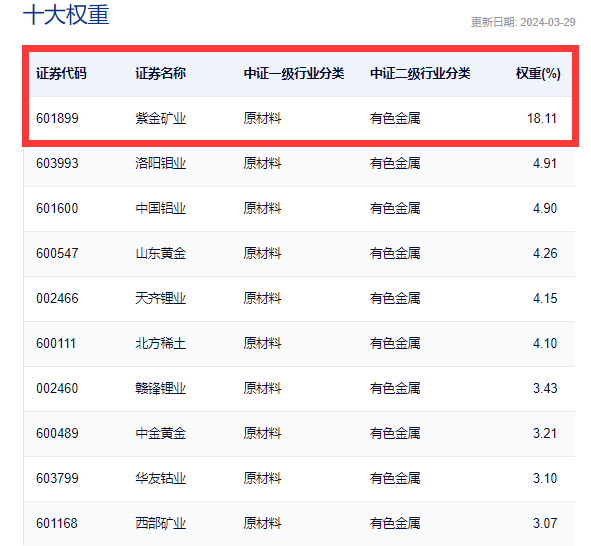Click 有色金属 in the 华友钴业 row
591x546 pixels.
(395, 478)
